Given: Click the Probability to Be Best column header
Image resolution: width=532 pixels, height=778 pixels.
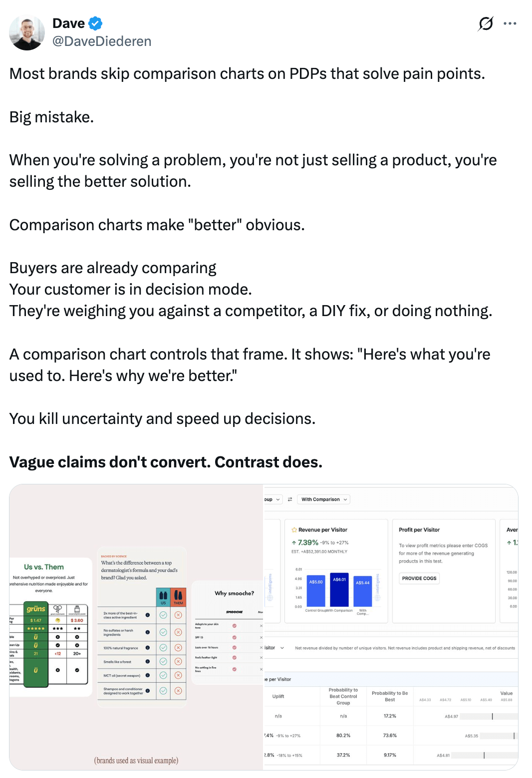Looking at the screenshot, I should [390, 696].
